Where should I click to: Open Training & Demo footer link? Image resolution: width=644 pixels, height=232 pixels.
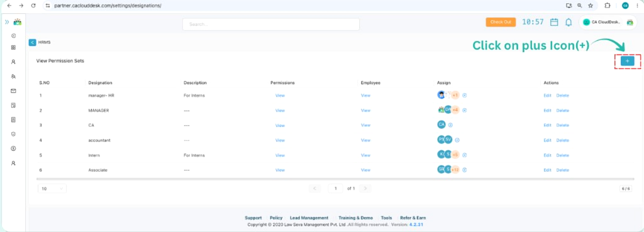356,218
